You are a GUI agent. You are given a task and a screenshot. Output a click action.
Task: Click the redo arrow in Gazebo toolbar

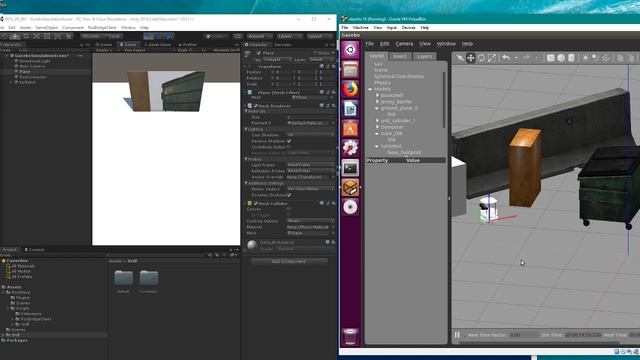[527, 58]
